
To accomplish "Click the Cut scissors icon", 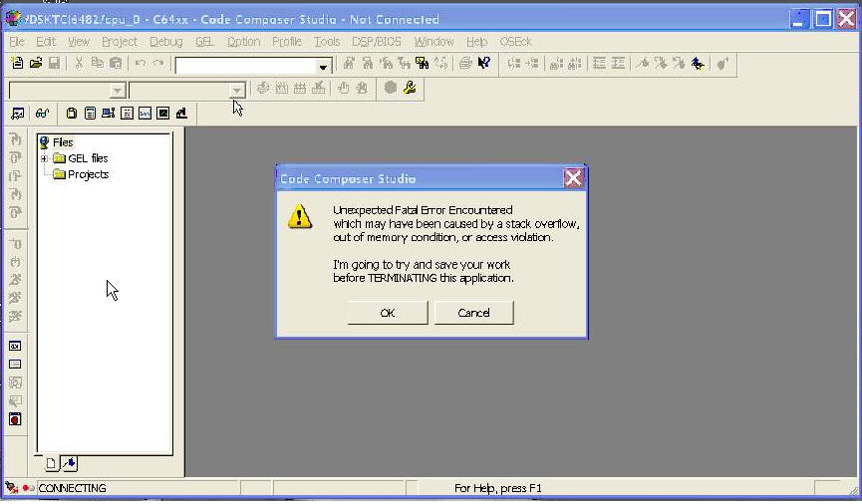I will [79, 63].
